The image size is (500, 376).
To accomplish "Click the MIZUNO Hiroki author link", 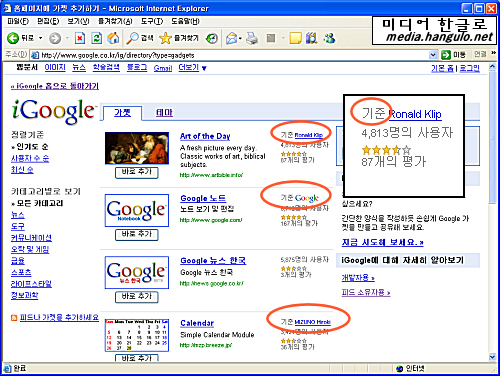I will pos(313,322).
